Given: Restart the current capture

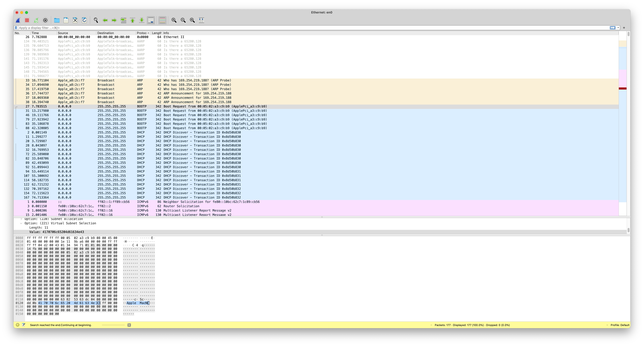Looking at the screenshot, I should click(x=36, y=20).
